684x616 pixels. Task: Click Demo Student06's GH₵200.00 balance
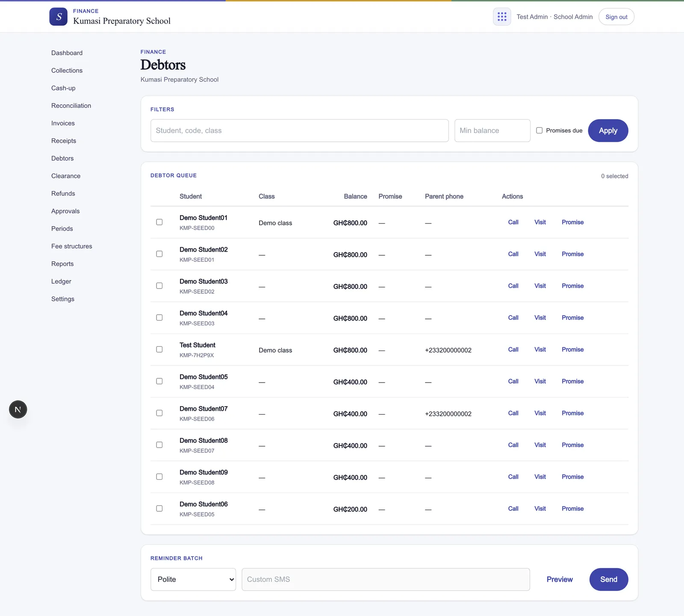pos(350,510)
